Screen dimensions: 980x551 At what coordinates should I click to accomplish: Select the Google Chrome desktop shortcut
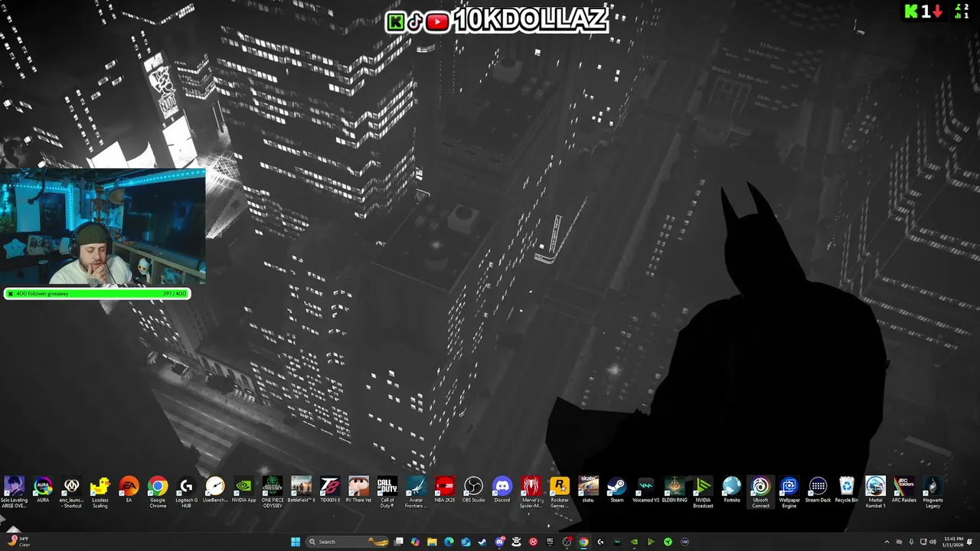click(x=158, y=492)
